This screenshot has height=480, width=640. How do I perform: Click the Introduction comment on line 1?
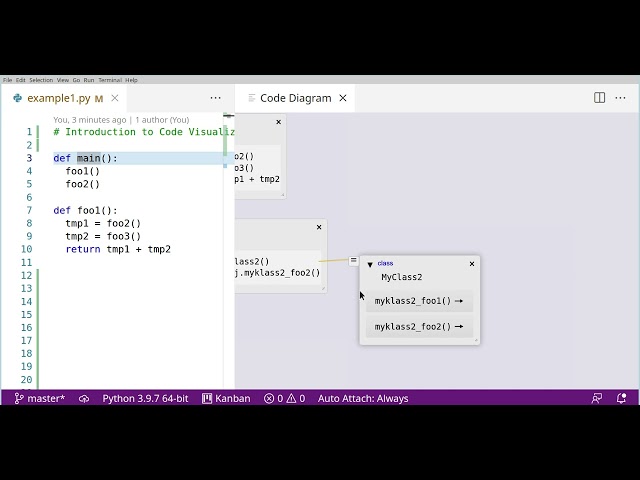click(x=144, y=132)
